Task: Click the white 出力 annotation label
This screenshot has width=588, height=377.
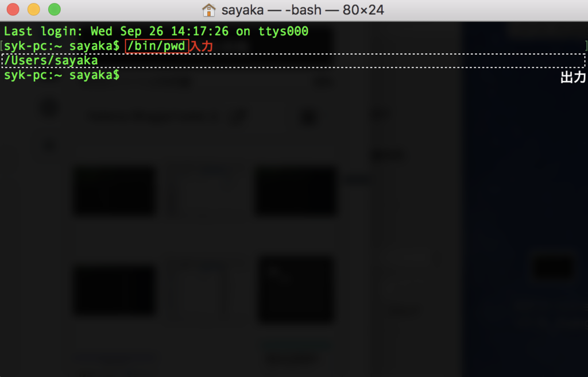Action: [573, 78]
